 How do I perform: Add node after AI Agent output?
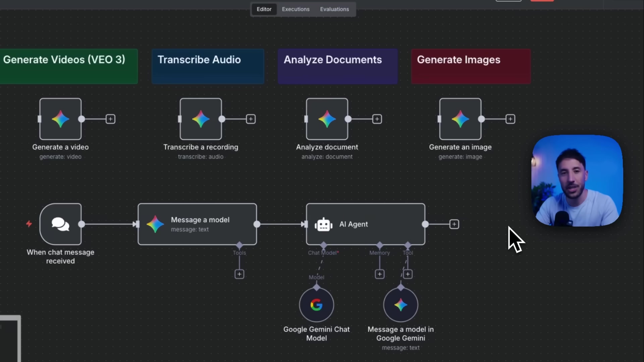click(x=454, y=224)
